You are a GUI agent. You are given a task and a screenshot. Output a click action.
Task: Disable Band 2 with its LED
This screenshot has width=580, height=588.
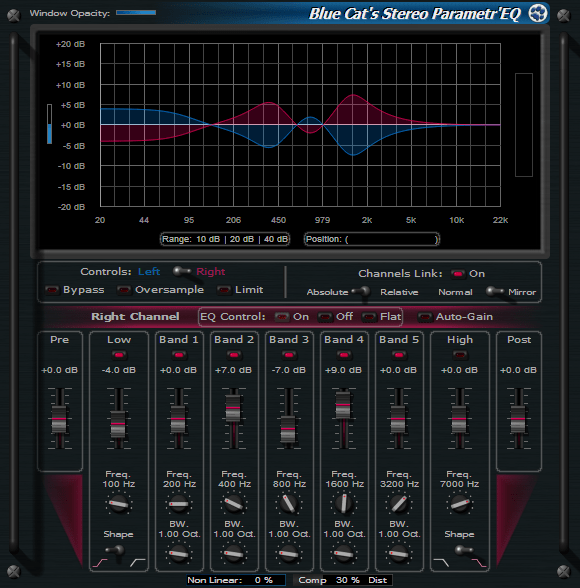tap(234, 354)
